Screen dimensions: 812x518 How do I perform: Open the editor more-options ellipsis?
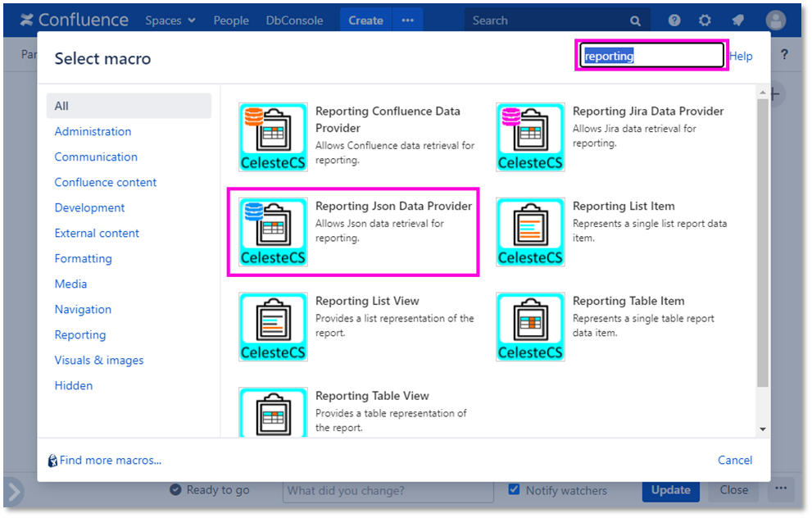click(781, 489)
